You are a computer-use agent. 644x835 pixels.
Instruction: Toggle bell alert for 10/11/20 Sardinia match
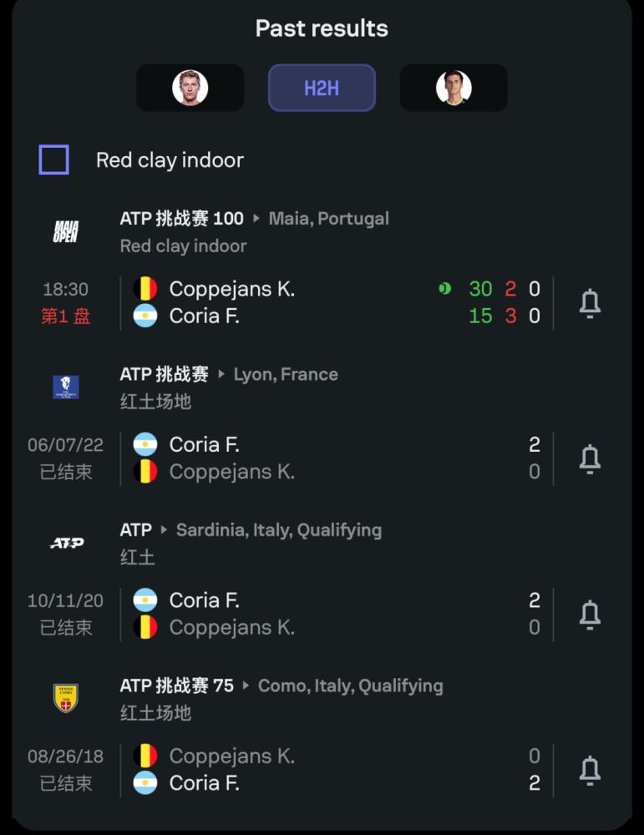point(590,615)
